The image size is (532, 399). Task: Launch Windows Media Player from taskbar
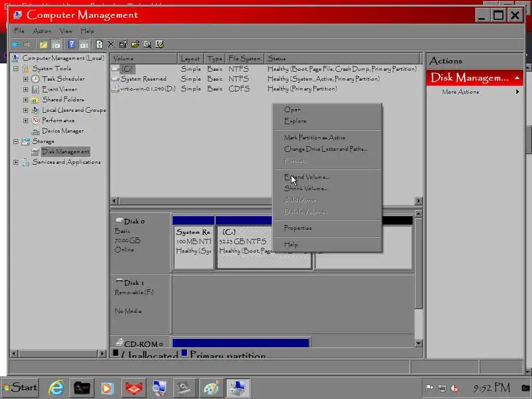107,388
